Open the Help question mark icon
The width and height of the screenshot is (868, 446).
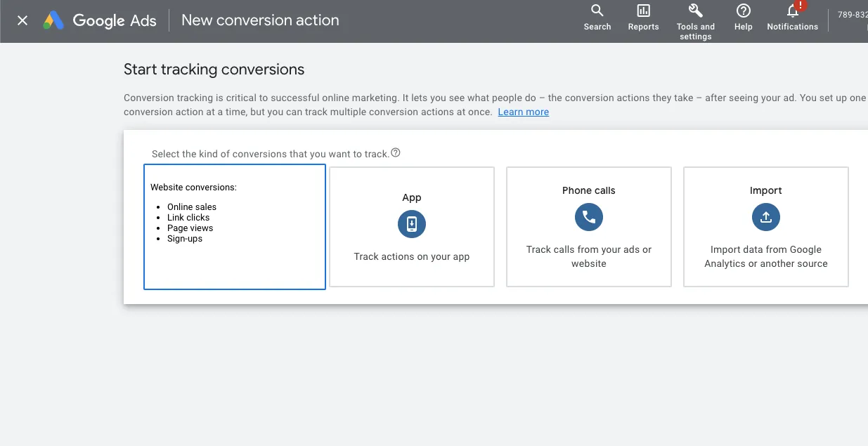(743, 15)
